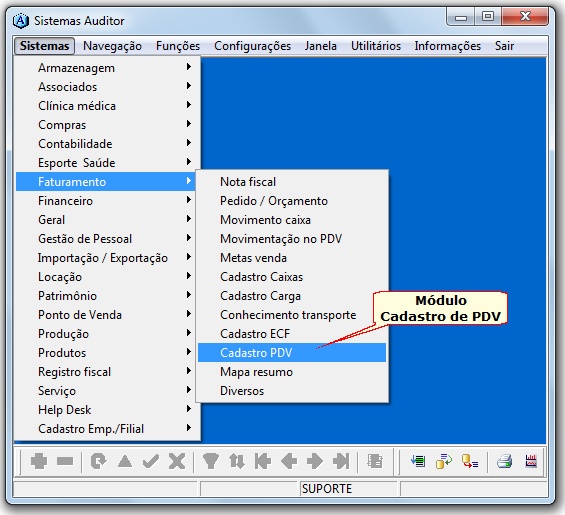The image size is (565, 515).
Task: Open the Utilitários menu
Action: click(376, 46)
